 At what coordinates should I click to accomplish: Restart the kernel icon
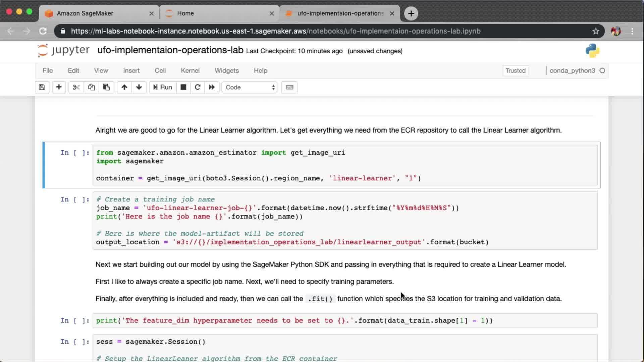(x=198, y=87)
